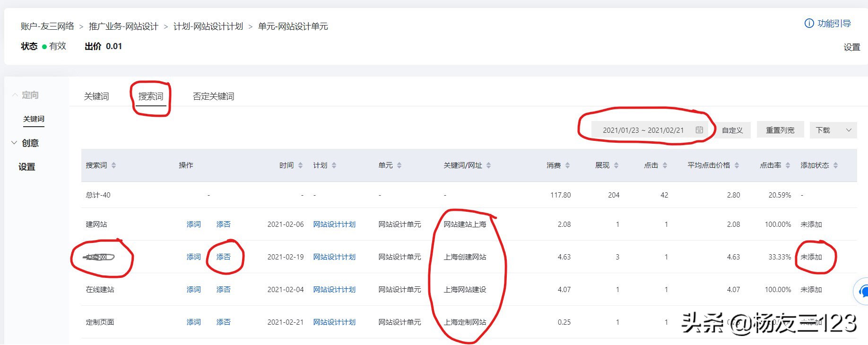Screen dimensions: 868x345
Task: Click the 有效 status indicator
Action: pos(54,46)
